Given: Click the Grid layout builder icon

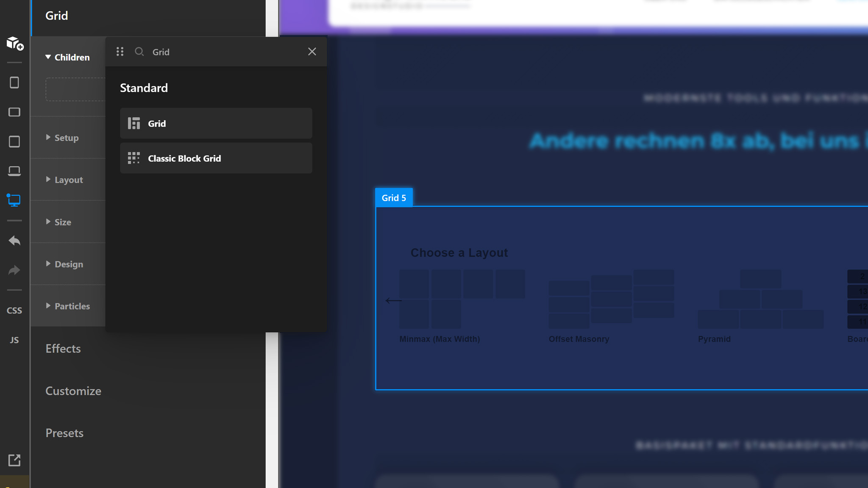Looking at the screenshot, I should [x=133, y=123].
